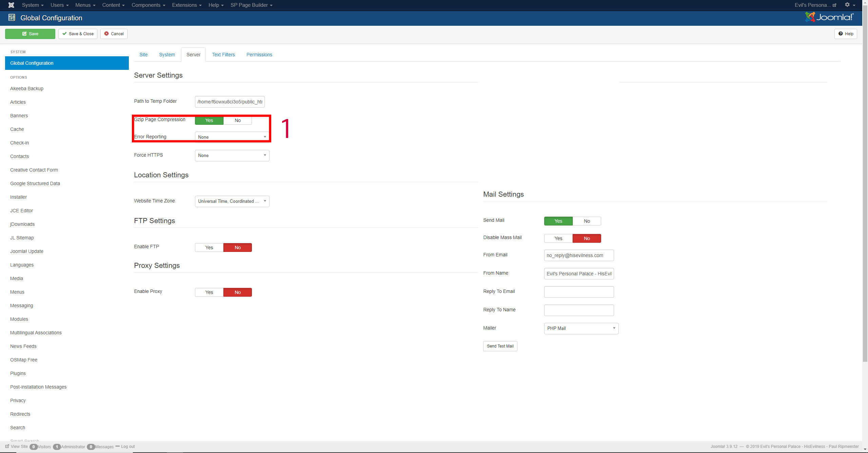Screen dimensions: 868x453
Task: Open the Mailer dropdown
Action: 581,329
